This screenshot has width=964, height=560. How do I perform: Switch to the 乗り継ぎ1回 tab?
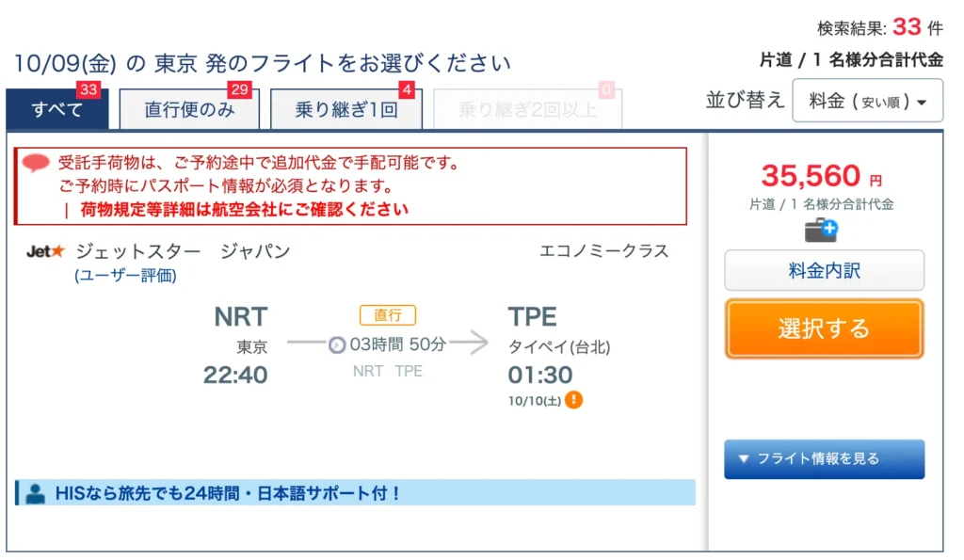346,109
